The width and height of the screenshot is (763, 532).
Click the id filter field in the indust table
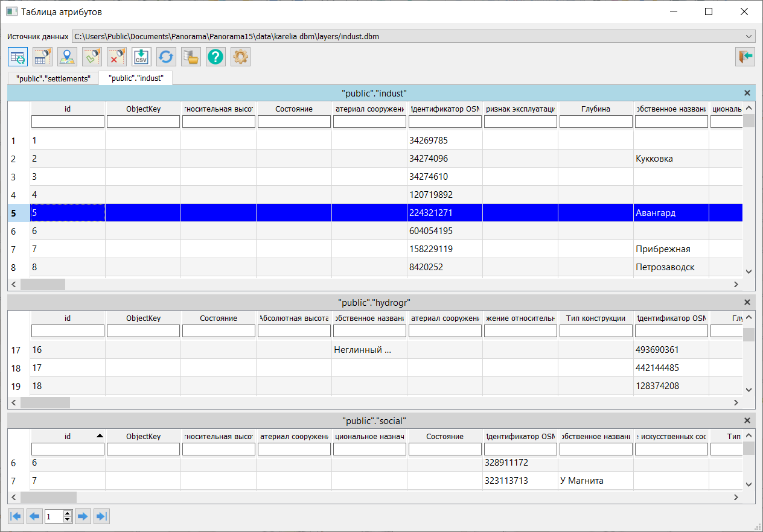click(x=68, y=122)
